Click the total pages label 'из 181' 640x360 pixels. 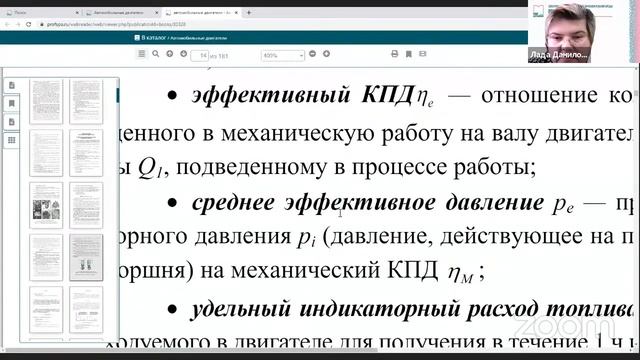[219, 56]
